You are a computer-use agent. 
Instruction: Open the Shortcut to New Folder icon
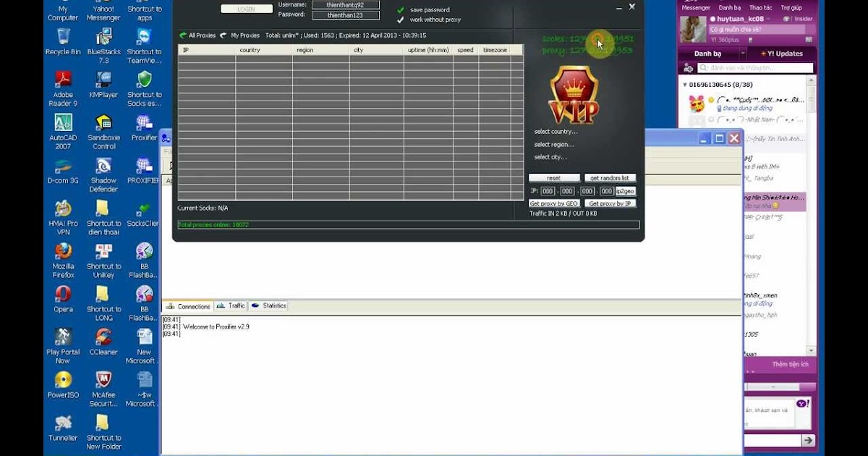pyautogui.click(x=103, y=432)
